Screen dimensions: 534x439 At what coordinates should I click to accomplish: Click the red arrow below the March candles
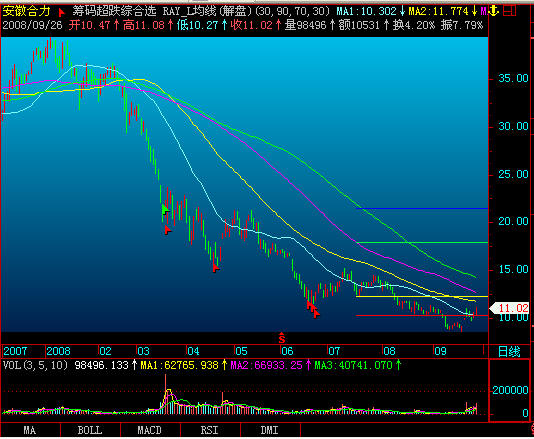pyautogui.click(x=168, y=230)
